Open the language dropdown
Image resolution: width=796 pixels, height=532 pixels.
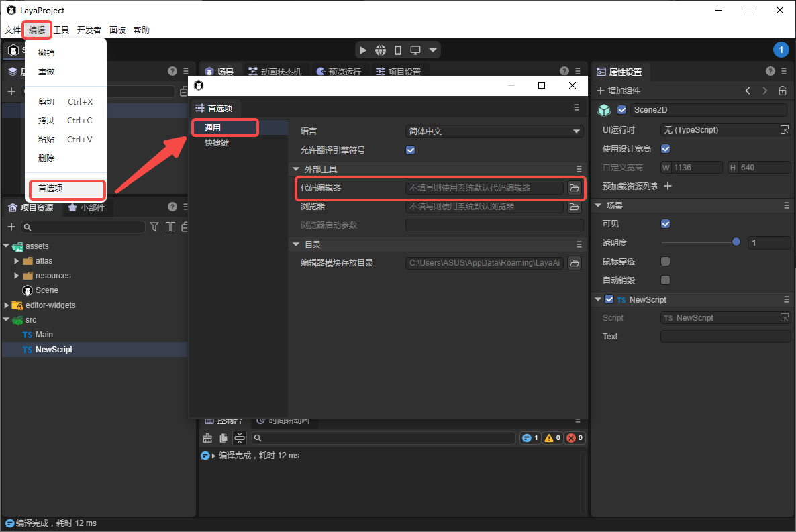[x=495, y=131]
